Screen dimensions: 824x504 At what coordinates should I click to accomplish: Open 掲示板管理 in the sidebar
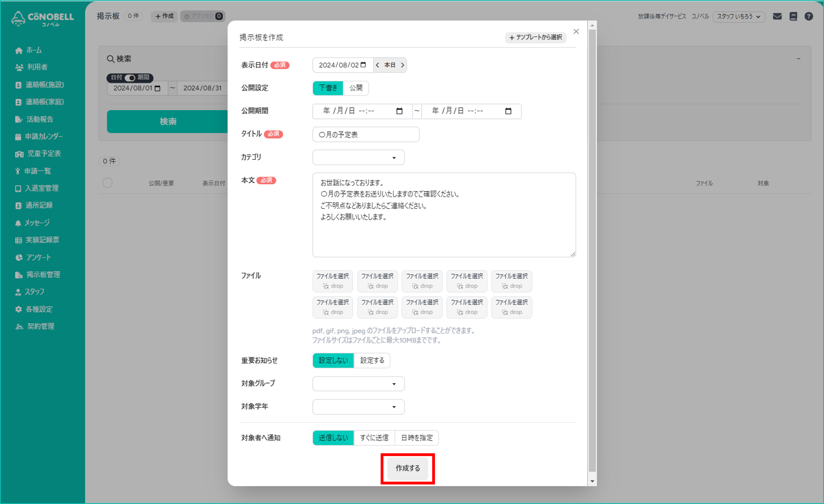[37, 275]
